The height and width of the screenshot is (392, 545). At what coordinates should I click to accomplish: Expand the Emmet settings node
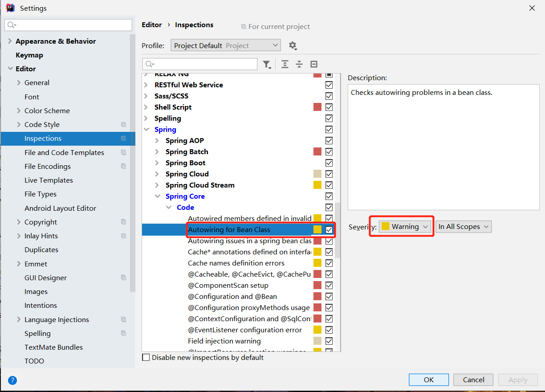pos(19,264)
